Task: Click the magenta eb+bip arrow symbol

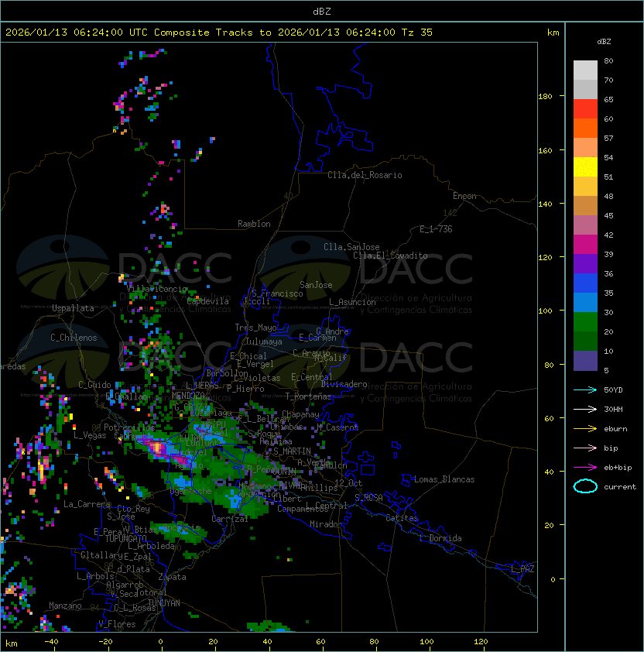Action: (585, 468)
